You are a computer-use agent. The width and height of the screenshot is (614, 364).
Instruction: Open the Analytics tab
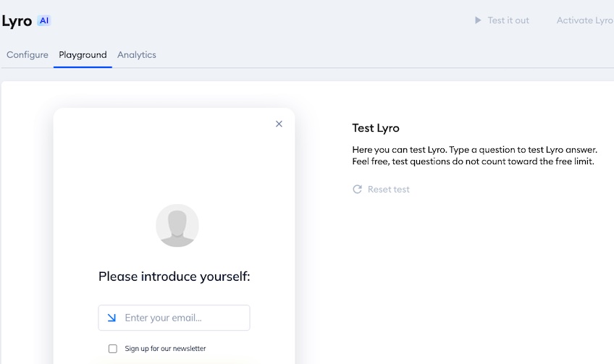tap(137, 55)
